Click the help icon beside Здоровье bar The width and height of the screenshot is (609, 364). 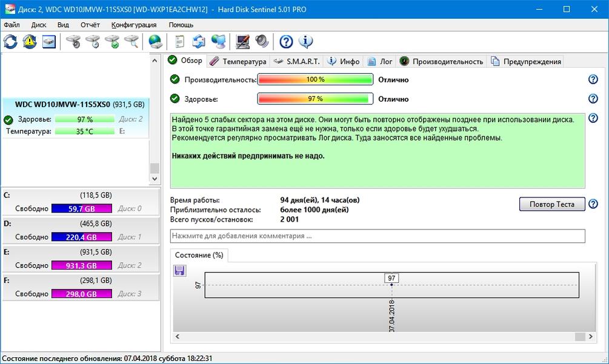pos(593,99)
